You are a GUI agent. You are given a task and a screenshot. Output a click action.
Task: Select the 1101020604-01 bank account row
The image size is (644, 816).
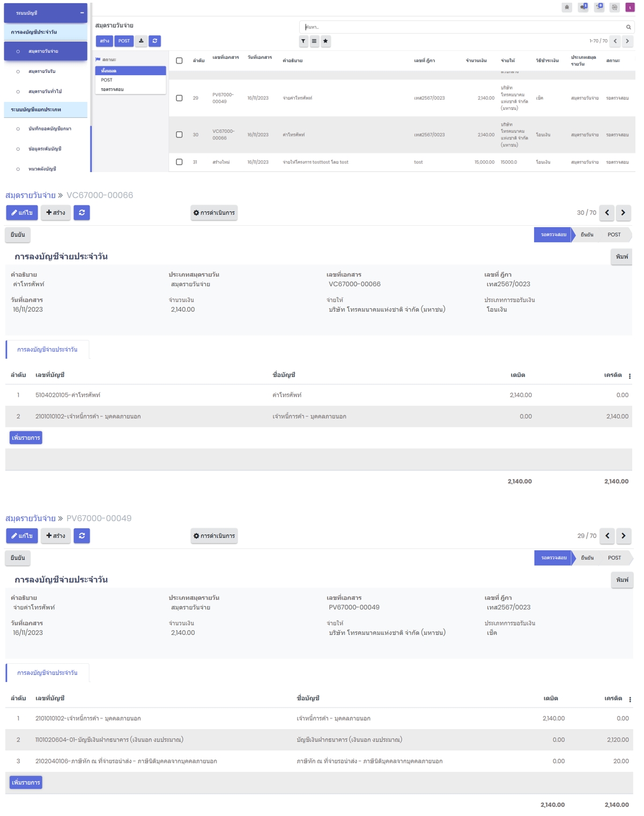[x=319, y=740]
